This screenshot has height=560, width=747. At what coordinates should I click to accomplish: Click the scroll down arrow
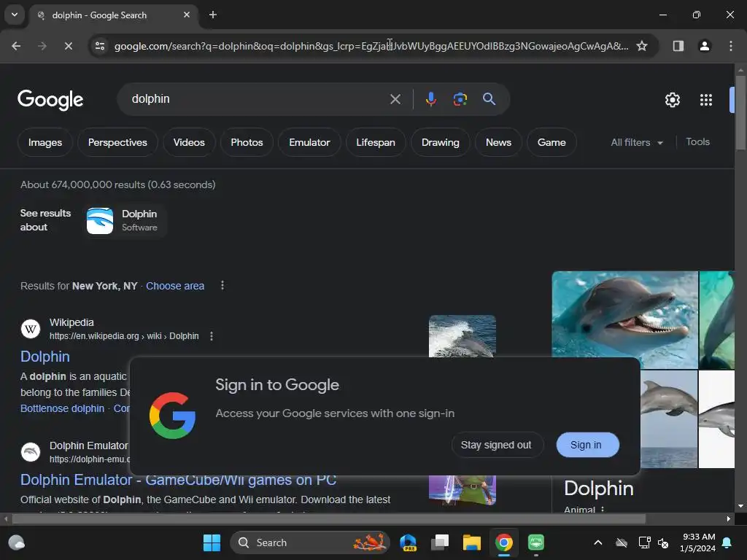click(x=740, y=506)
